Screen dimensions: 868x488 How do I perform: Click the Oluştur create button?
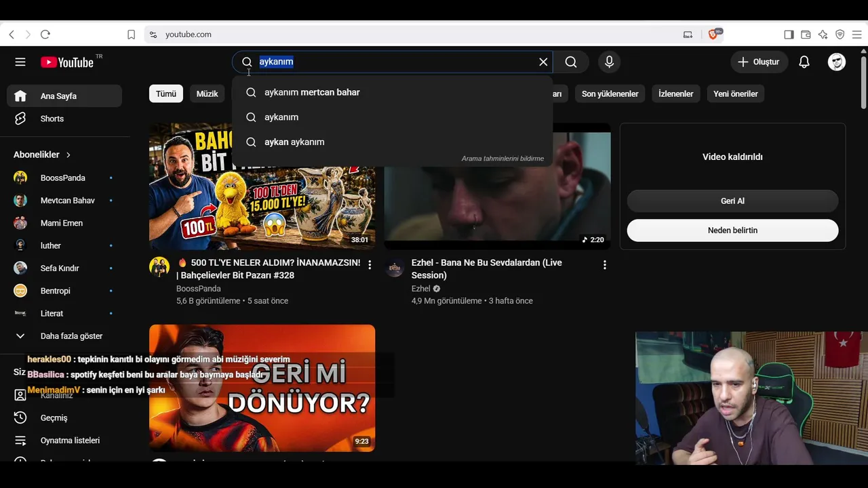pyautogui.click(x=759, y=62)
